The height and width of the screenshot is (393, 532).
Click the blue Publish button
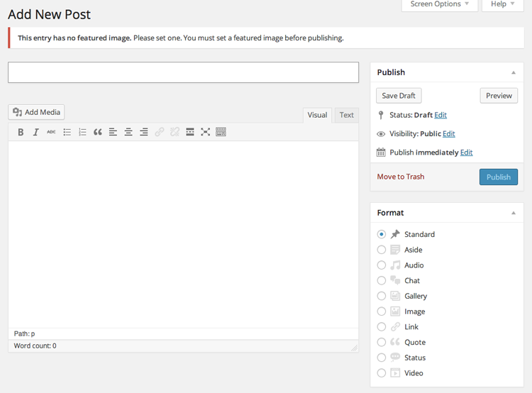499,177
